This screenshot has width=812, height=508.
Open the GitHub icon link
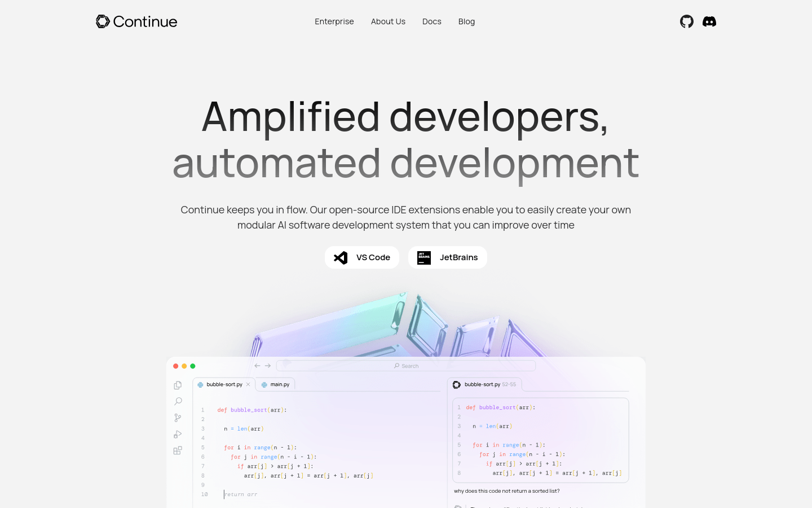pyautogui.click(x=686, y=21)
